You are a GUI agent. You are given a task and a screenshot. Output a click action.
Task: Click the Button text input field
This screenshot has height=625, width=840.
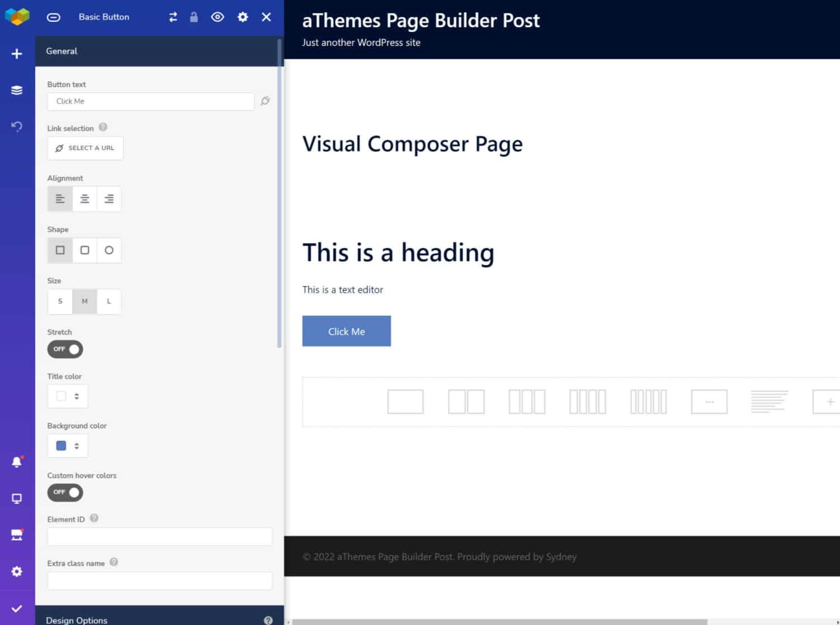[x=151, y=101]
